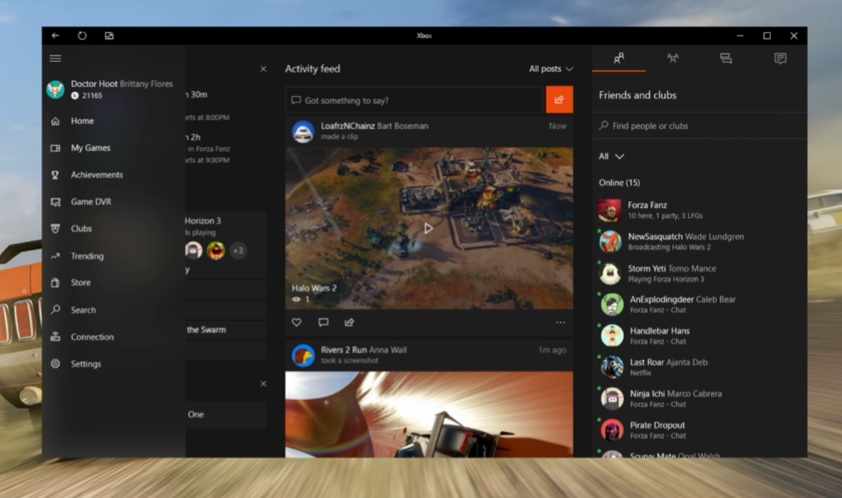The width and height of the screenshot is (842, 498).
Task: Switch to the Friends tab icon
Action: point(619,59)
